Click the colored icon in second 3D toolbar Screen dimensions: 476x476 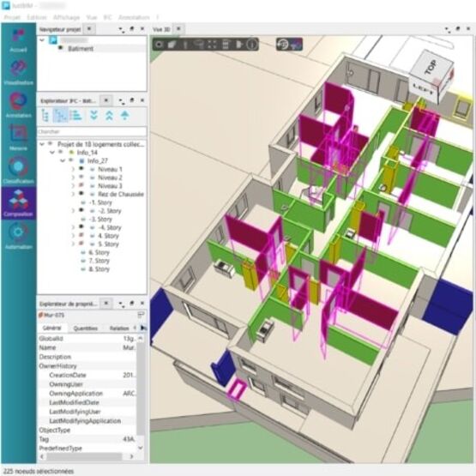point(296,45)
